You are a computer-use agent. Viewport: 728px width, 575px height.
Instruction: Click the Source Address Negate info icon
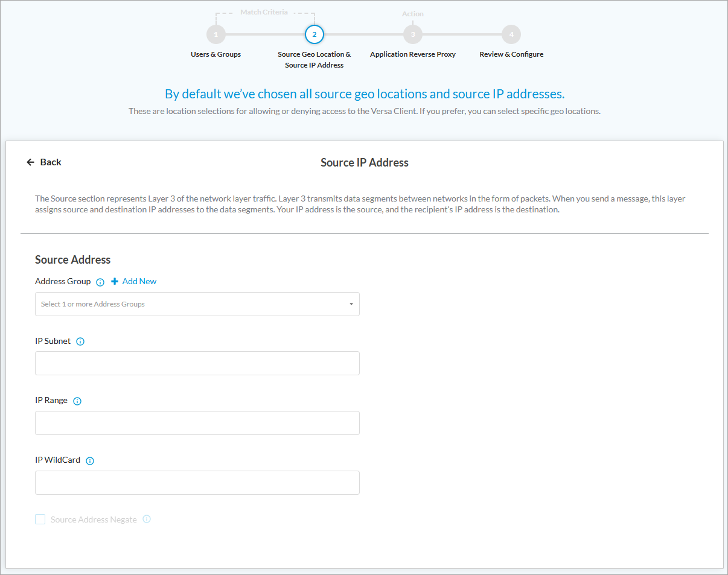[147, 519]
